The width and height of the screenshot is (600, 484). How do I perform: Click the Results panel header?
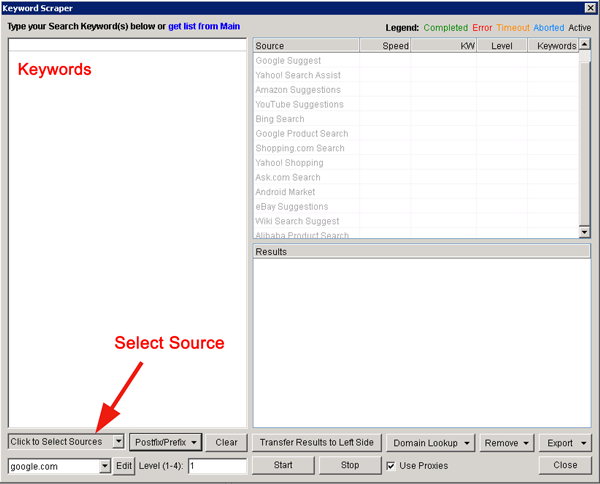[421, 251]
